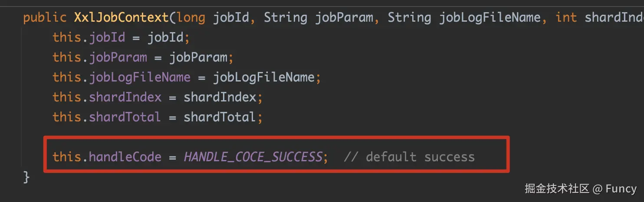Image resolution: width=644 pixels, height=202 pixels.
Task: Click the jobLogFileName value right of the equals sign
Action: (x=263, y=77)
